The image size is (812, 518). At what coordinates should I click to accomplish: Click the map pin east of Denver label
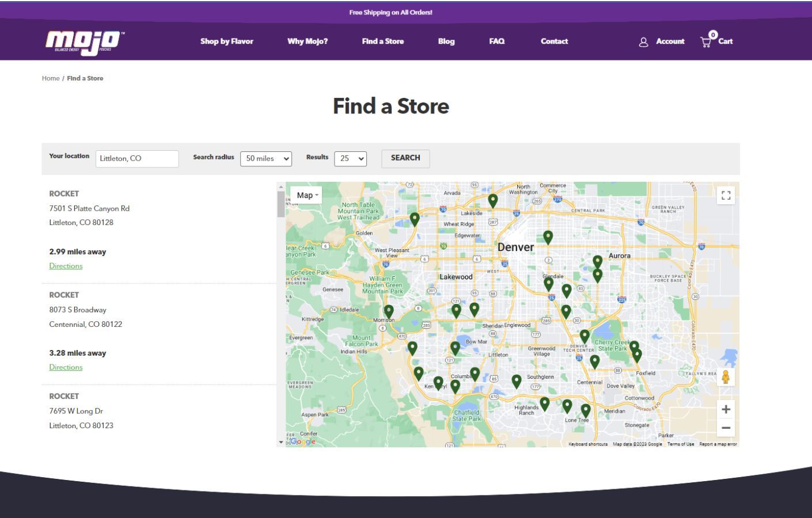pos(548,237)
